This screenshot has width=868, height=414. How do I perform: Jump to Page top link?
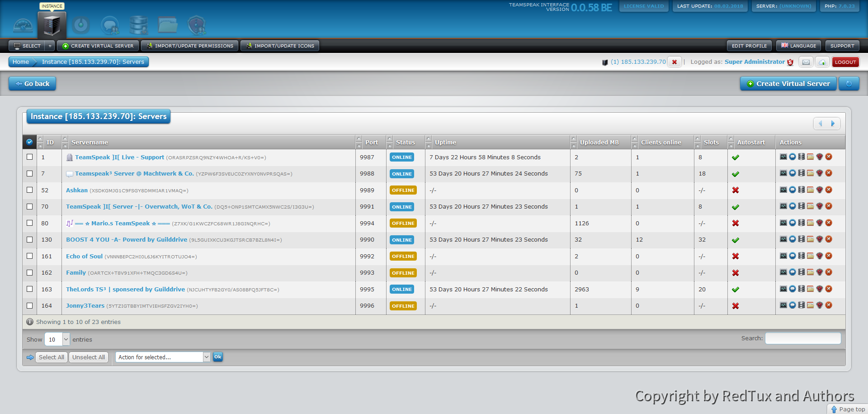(x=848, y=409)
